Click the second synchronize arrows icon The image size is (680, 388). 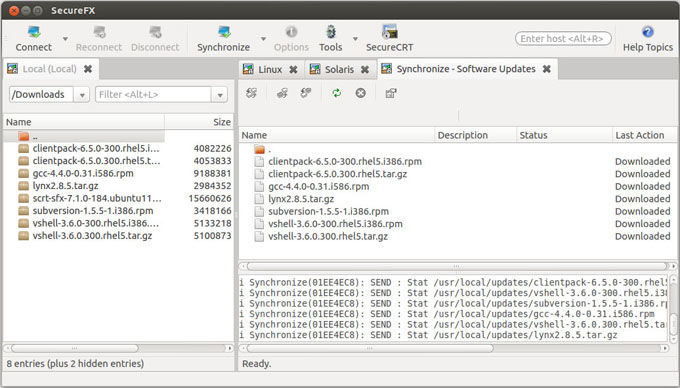pyautogui.click(x=282, y=93)
